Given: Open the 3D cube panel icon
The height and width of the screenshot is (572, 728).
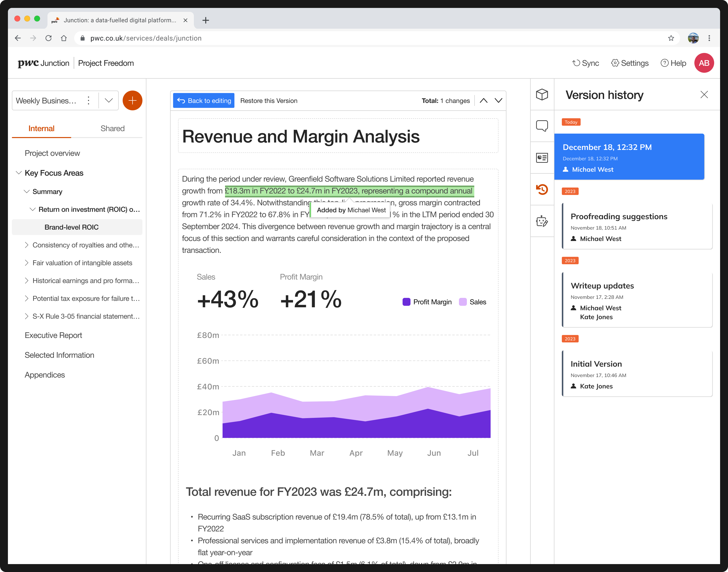Looking at the screenshot, I should tap(542, 95).
